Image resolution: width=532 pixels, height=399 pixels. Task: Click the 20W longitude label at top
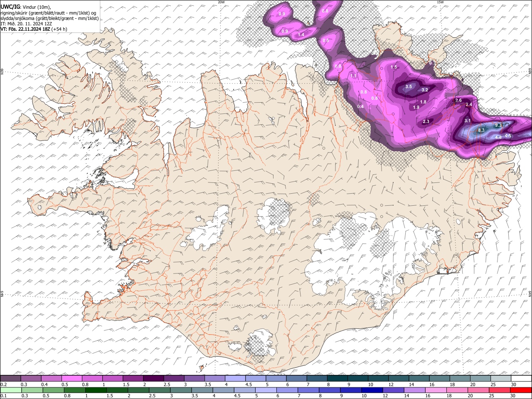point(221,2)
